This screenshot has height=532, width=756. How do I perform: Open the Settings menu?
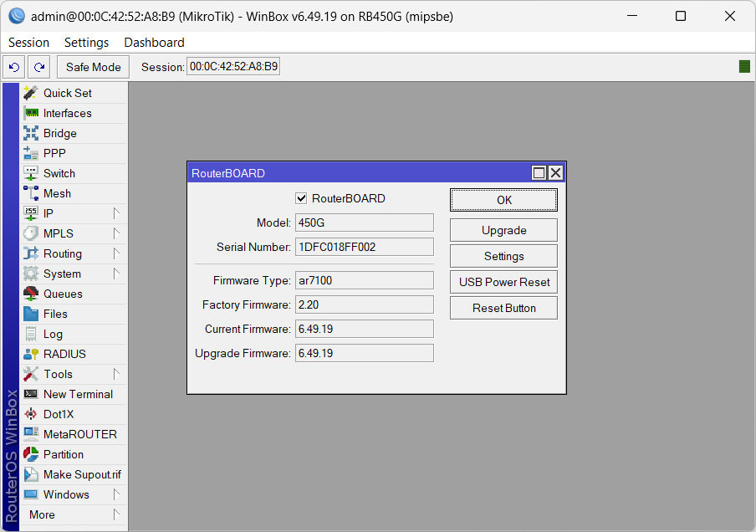click(x=87, y=43)
